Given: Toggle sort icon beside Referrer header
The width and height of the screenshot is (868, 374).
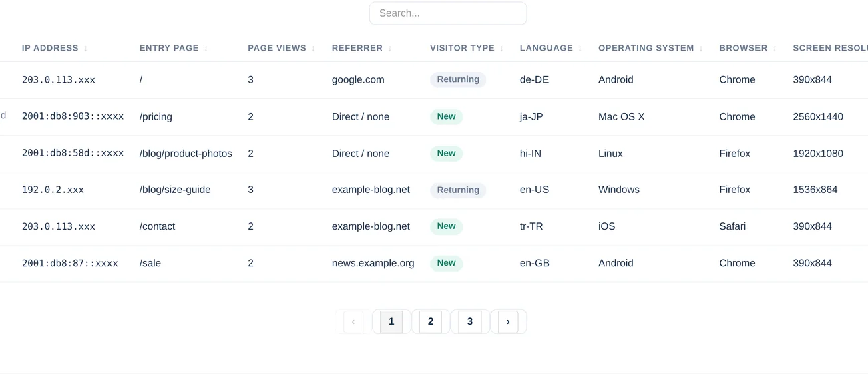Looking at the screenshot, I should pyautogui.click(x=390, y=49).
